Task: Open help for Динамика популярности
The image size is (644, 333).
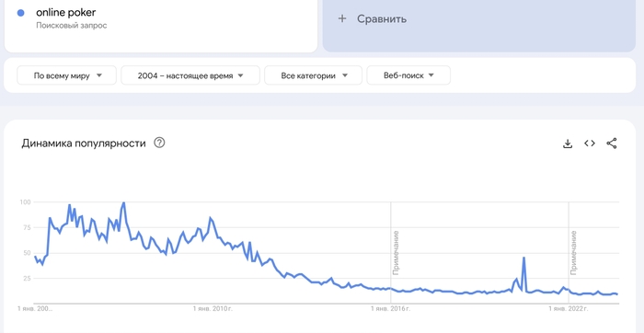Action: tap(159, 143)
